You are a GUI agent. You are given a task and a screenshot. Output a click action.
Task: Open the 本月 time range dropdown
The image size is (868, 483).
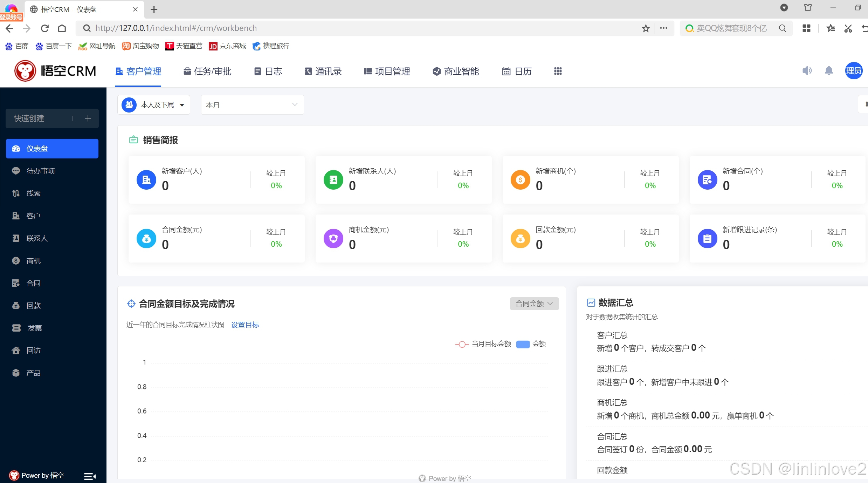(x=252, y=105)
